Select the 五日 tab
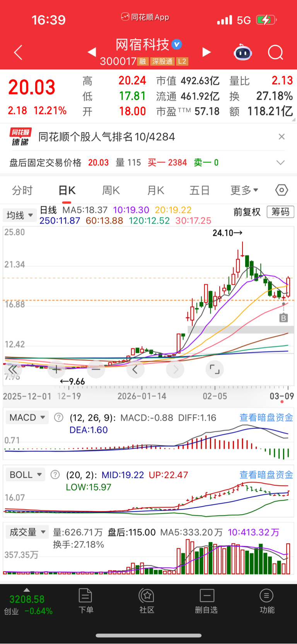 [x=200, y=191]
